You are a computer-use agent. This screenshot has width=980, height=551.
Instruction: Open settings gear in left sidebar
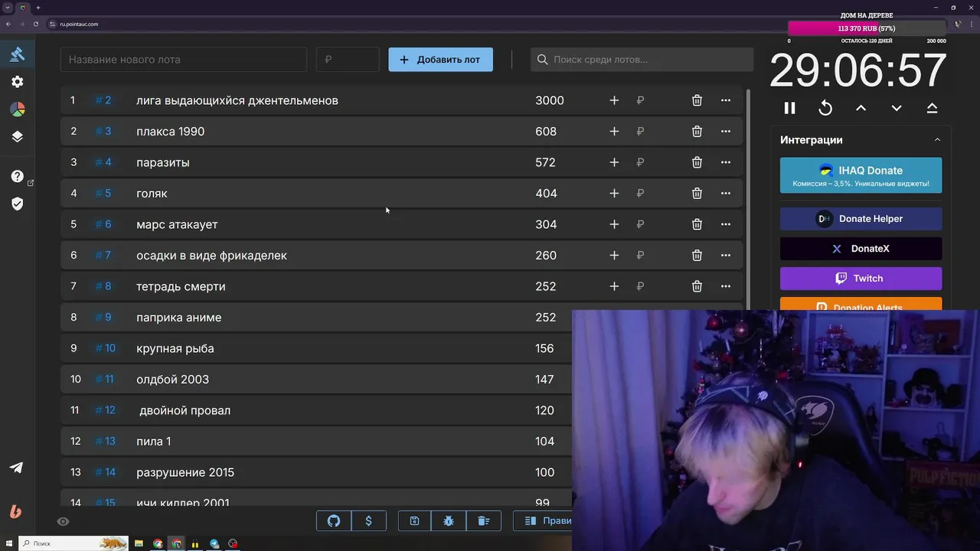[17, 82]
